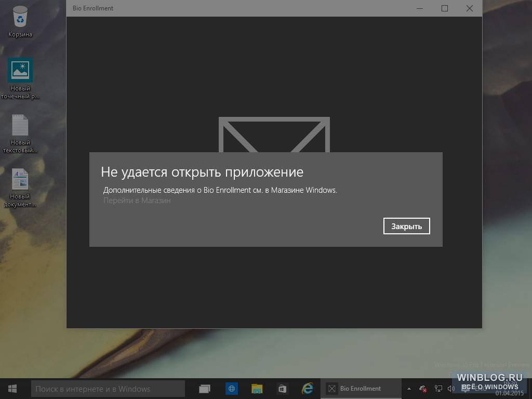This screenshot has height=399, width=532.
Task: Open Task View from the taskbar
Action: 205,389
